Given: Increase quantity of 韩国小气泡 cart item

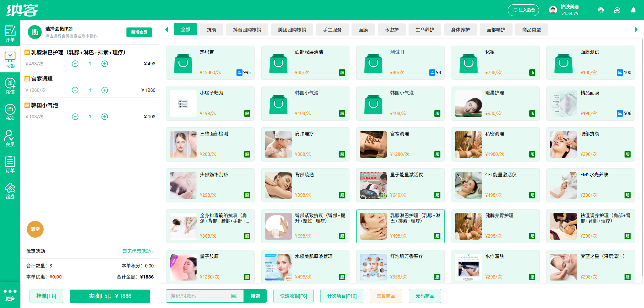Looking at the screenshot, I should pyautogui.click(x=105, y=117).
